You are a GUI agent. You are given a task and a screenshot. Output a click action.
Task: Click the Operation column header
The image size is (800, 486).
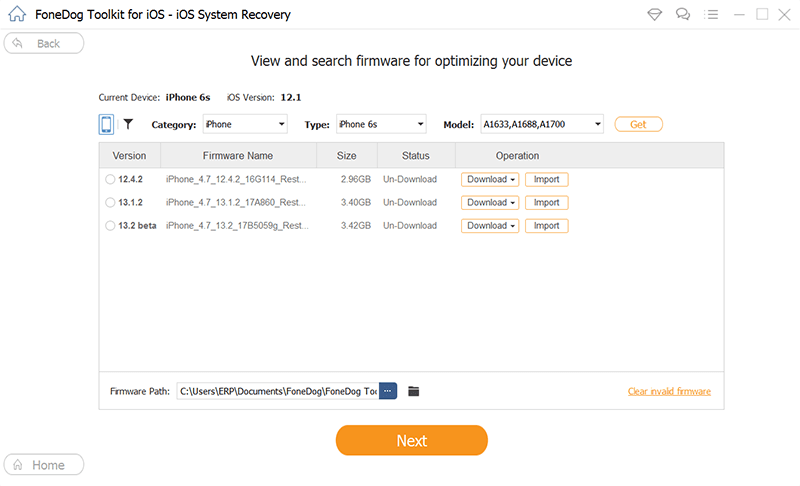[x=517, y=156]
